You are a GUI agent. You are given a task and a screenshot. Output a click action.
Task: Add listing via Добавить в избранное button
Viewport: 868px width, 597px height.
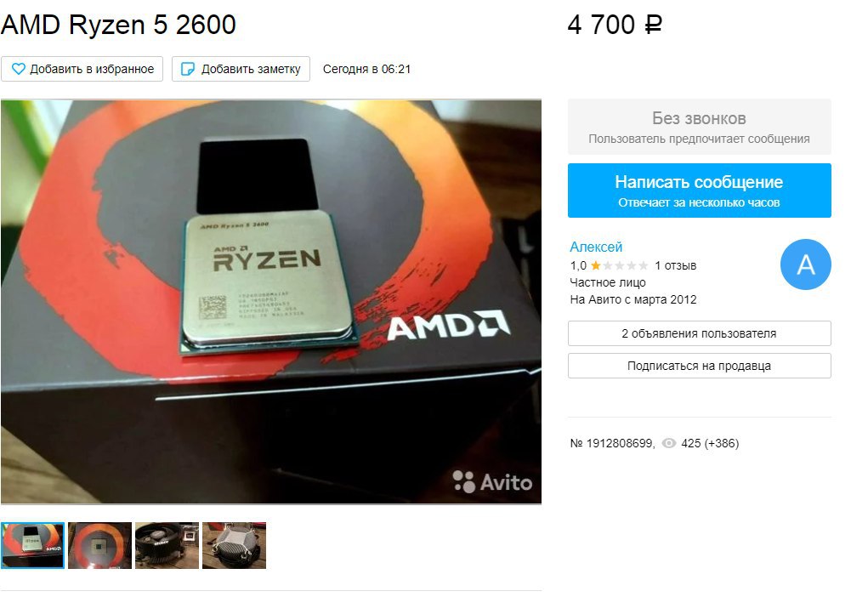(x=82, y=69)
